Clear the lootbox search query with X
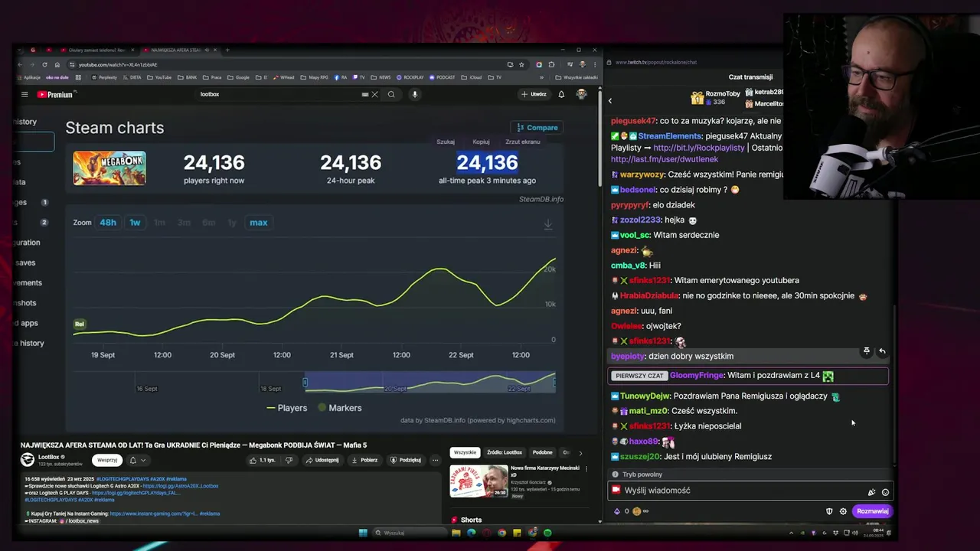This screenshot has height=551, width=980. click(x=374, y=94)
